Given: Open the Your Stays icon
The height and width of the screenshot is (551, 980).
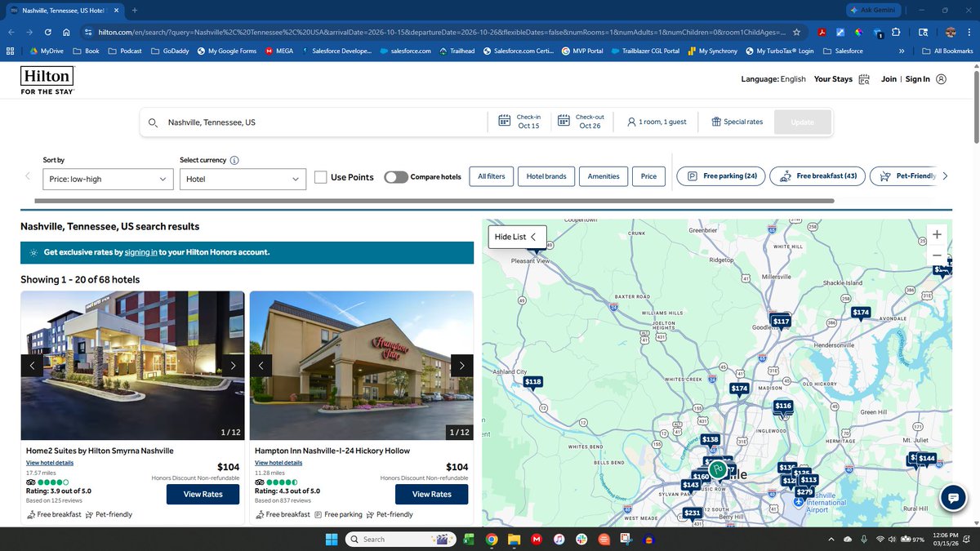Looking at the screenshot, I should pyautogui.click(x=863, y=80).
